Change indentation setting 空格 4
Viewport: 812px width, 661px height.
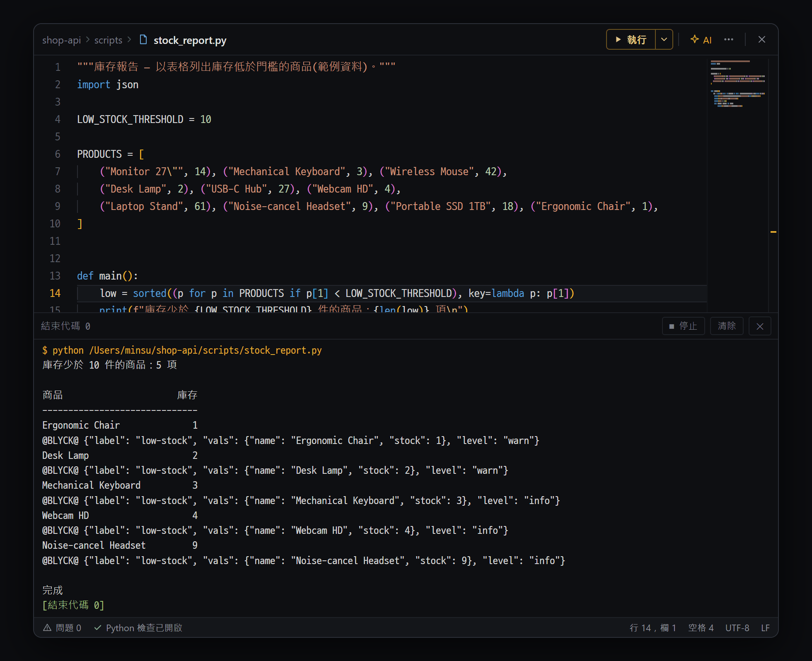[701, 628]
